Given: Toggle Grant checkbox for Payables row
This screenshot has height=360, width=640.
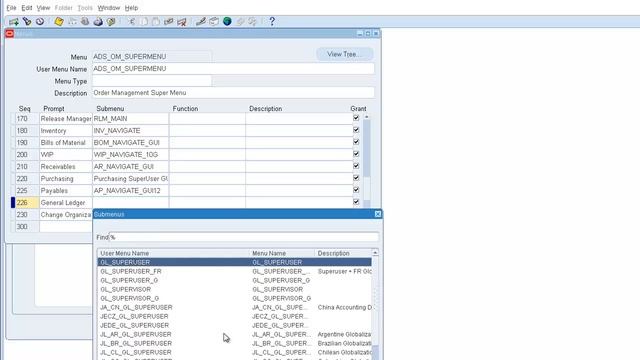Looking at the screenshot, I should 356,190.
